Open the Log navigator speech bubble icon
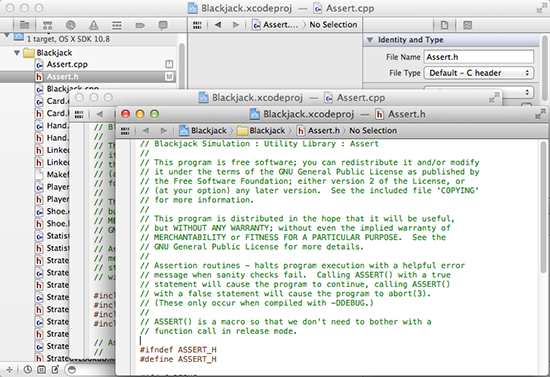550x377 pixels. tap(163, 25)
